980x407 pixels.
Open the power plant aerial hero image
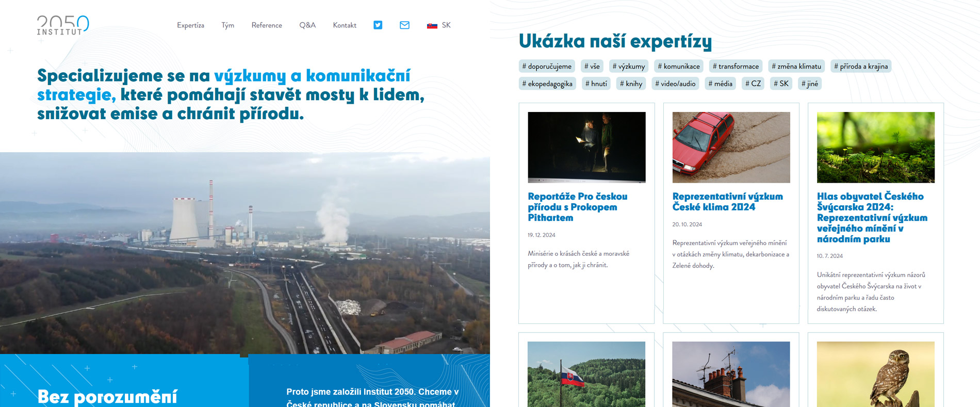point(245,253)
